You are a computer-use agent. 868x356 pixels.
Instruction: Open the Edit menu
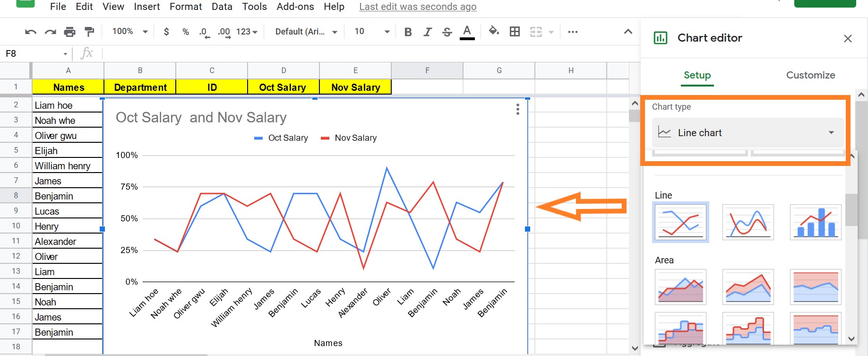click(x=84, y=7)
